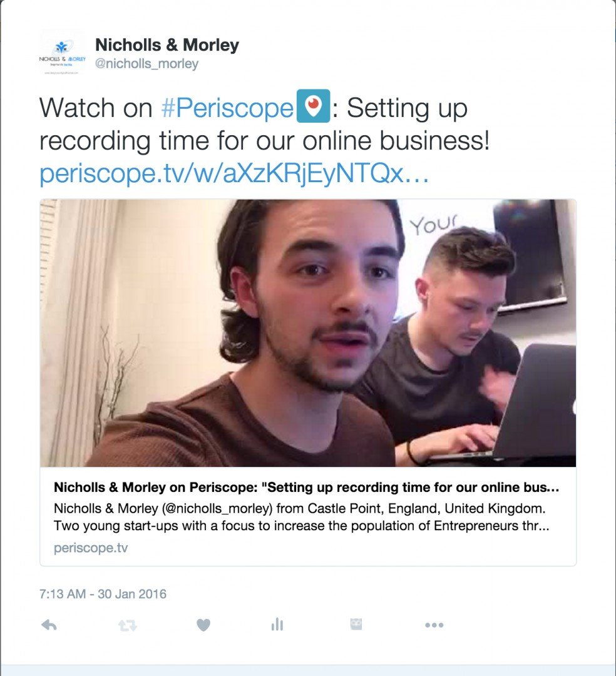
Task: Click the card description mentioning Castle Point
Action: pos(301,517)
